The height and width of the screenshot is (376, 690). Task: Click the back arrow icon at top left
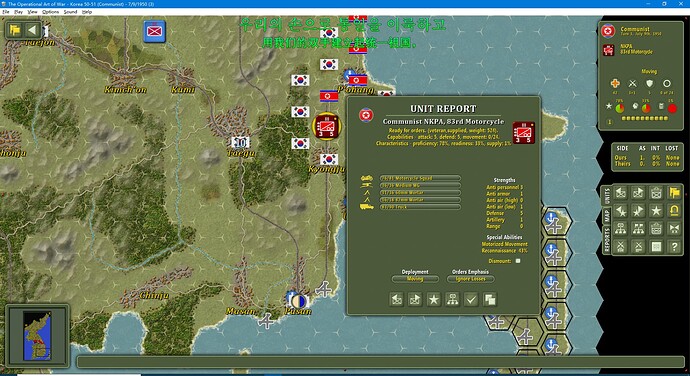tap(32, 30)
